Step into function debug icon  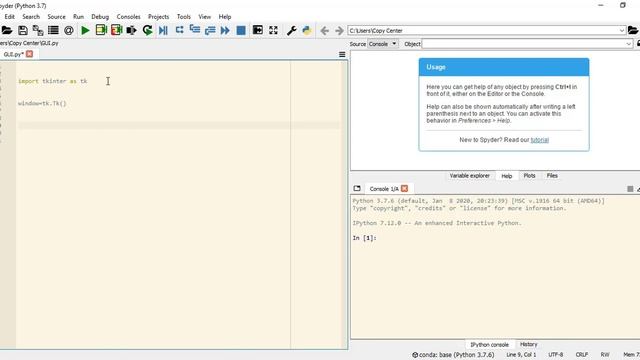pyautogui.click(x=195, y=30)
